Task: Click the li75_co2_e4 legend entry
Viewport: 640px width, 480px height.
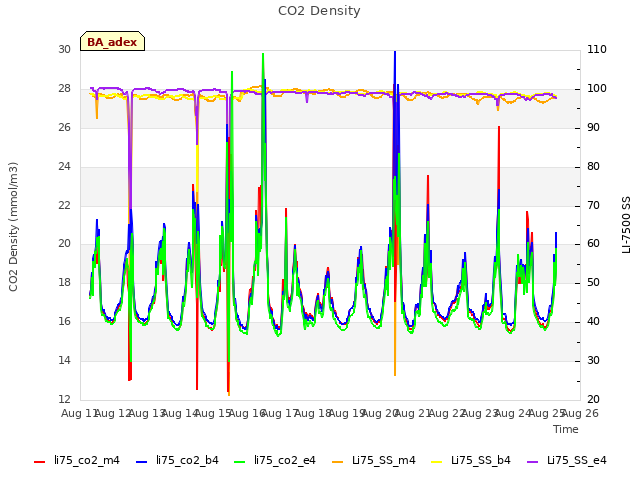Action: 275,461
